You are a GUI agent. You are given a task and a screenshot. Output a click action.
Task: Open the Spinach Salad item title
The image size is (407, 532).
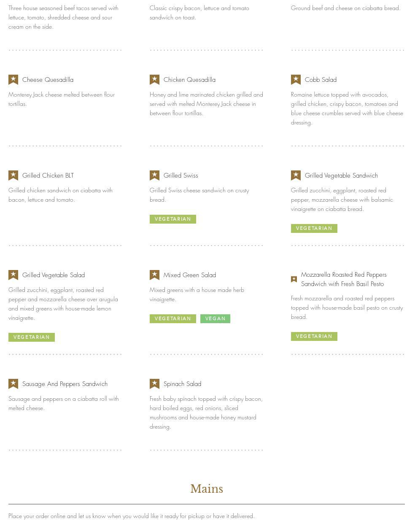click(182, 384)
